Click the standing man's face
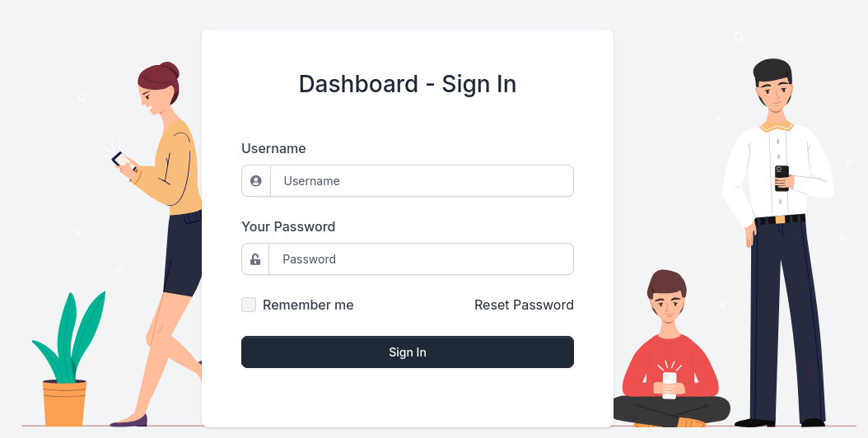 pyautogui.click(x=774, y=95)
